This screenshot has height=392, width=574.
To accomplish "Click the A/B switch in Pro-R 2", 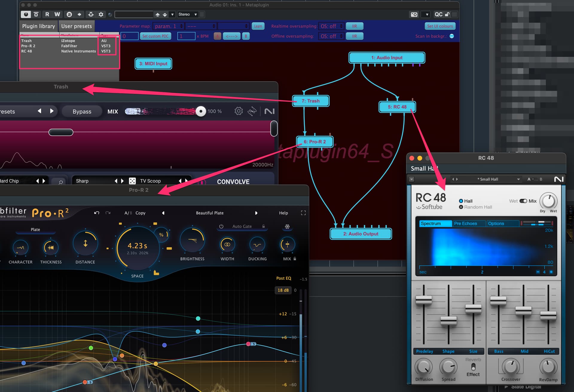I will point(128,213).
